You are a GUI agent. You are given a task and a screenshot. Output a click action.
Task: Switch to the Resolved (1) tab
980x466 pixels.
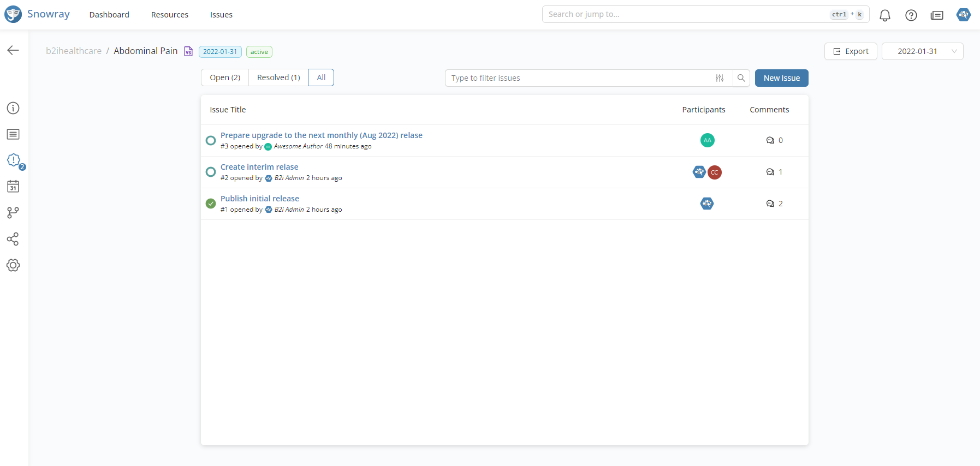click(278, 77)
